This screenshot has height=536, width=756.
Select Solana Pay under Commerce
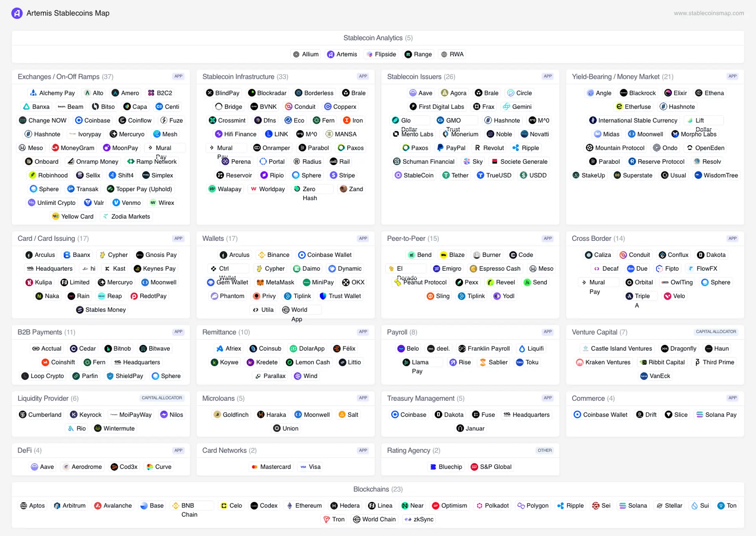pyautogui.click(x=716, y=415)
